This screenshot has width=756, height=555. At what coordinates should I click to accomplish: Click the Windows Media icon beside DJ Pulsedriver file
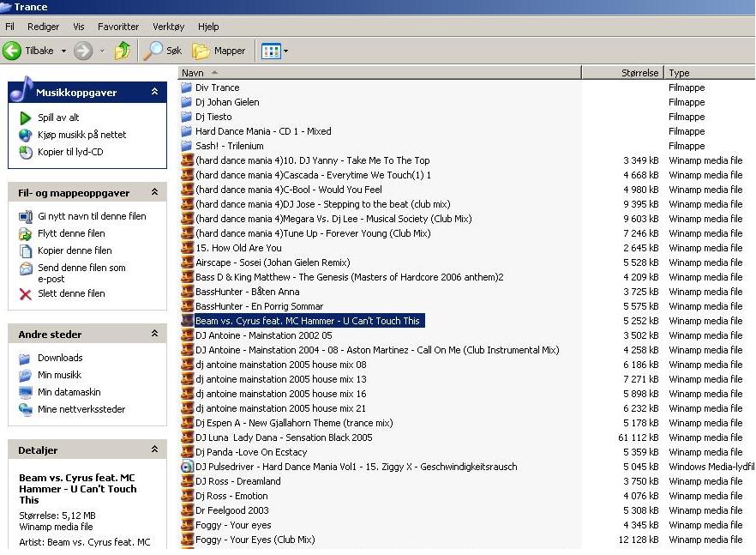point(187,467)
